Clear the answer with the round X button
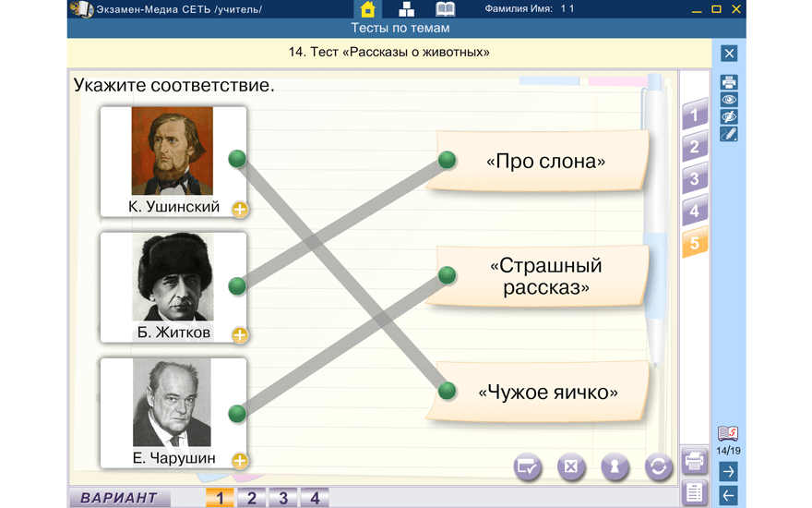This screenshot has width=812, height=508. click(570, 466)
